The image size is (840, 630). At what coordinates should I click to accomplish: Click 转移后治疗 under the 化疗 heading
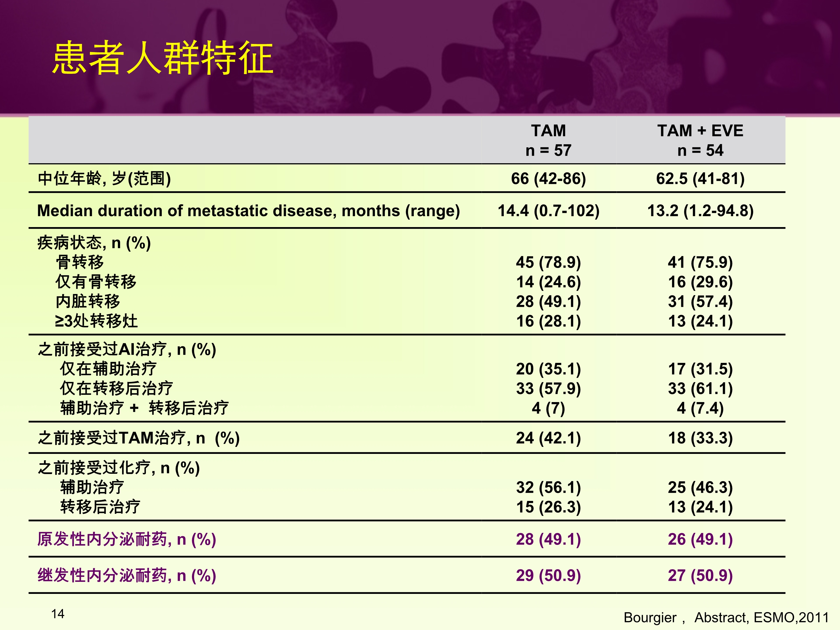tap(100, 507)
